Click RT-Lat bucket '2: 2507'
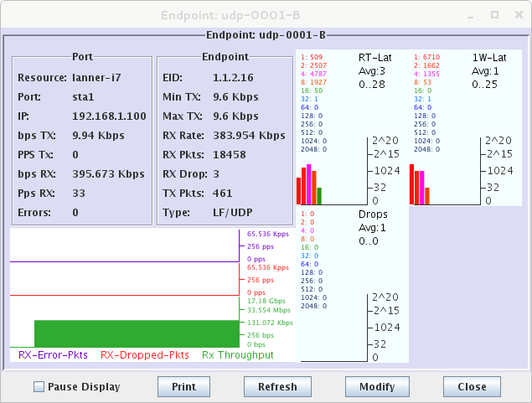This screenshot has height=403, width=532. pyautogui.click(x=313, y=65)
